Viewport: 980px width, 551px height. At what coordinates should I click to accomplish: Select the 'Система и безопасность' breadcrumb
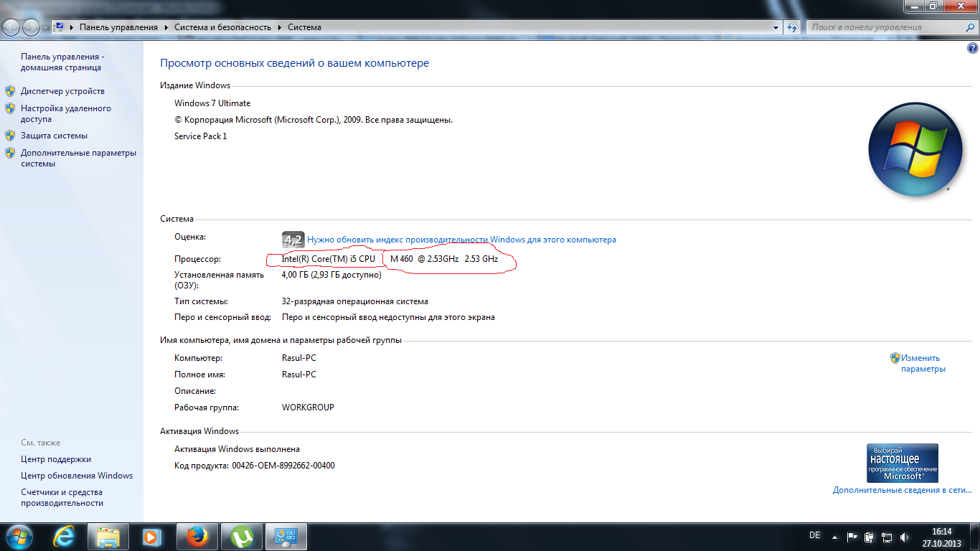coord(223,27)
